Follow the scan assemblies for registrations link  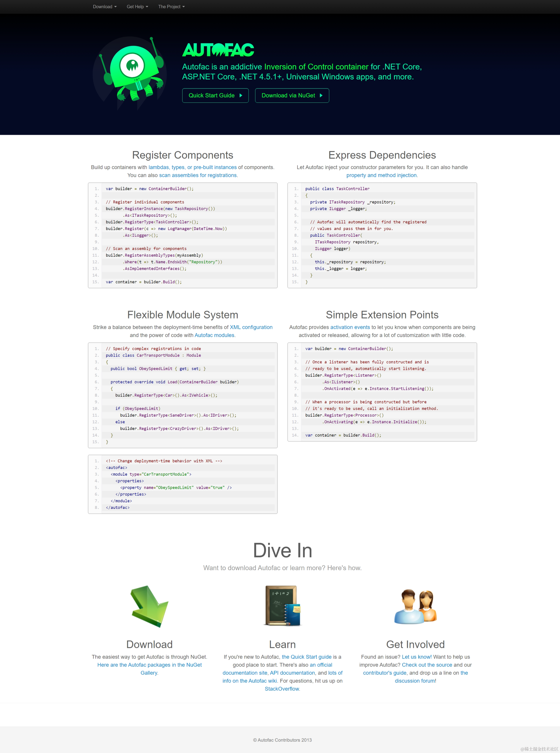coord(198,175)
